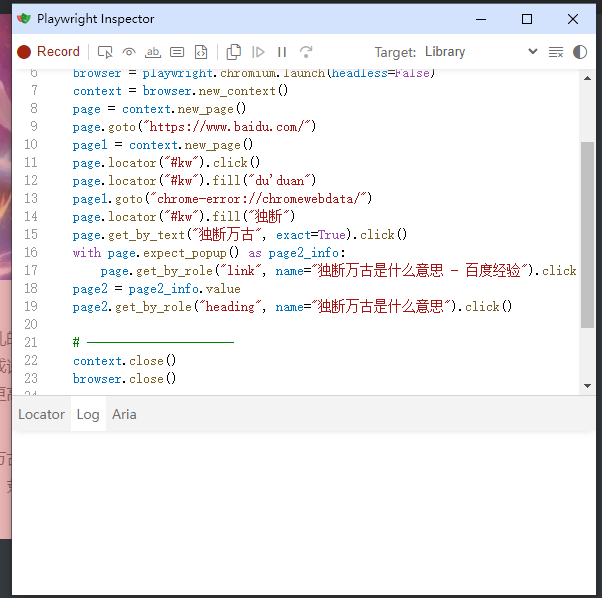Click the red Record button
The height and width of the screenshot is (598, 602).
tap(48, 52)
